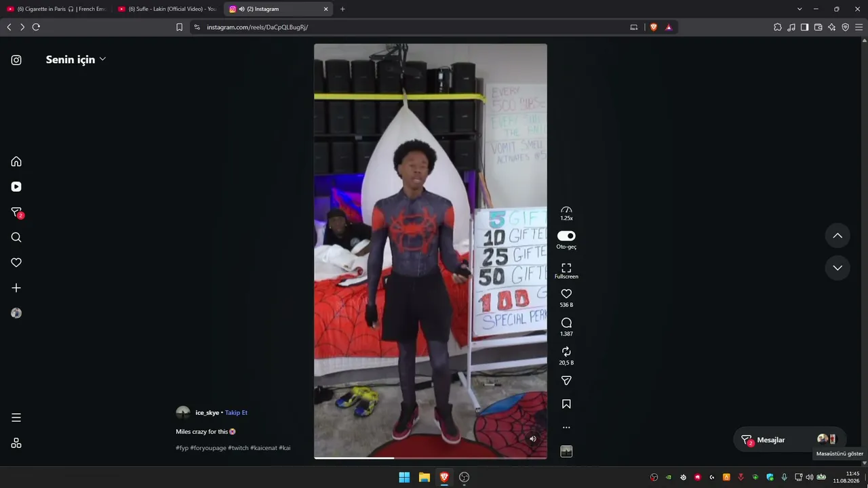This screenshot has height=488, width=868.
Task: Open the ice_skye profile link
Action: click(x=207, y=413)
